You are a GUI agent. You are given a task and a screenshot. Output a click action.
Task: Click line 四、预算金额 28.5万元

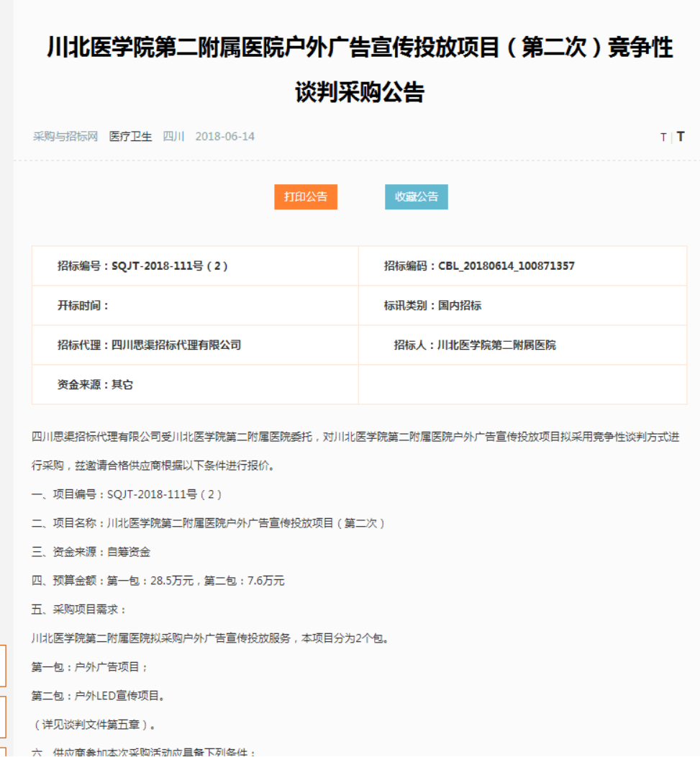pos(158,581)
